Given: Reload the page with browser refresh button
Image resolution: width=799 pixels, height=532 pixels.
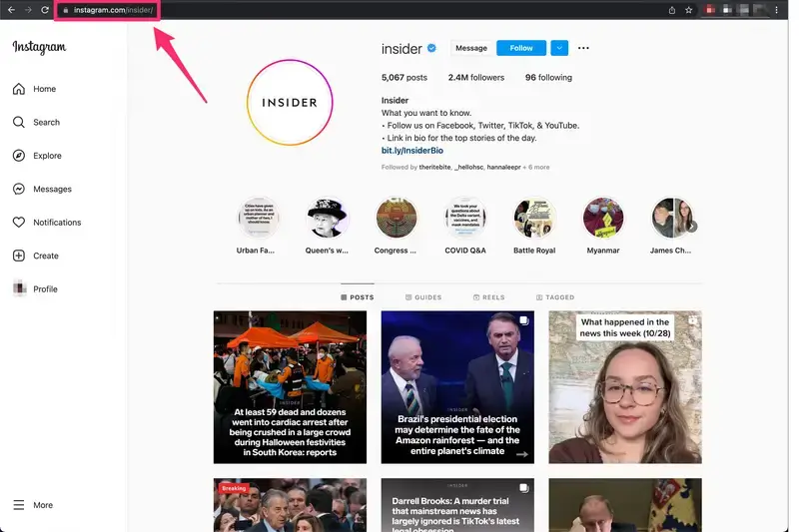Looking at the screenshot, I should 45,10.
